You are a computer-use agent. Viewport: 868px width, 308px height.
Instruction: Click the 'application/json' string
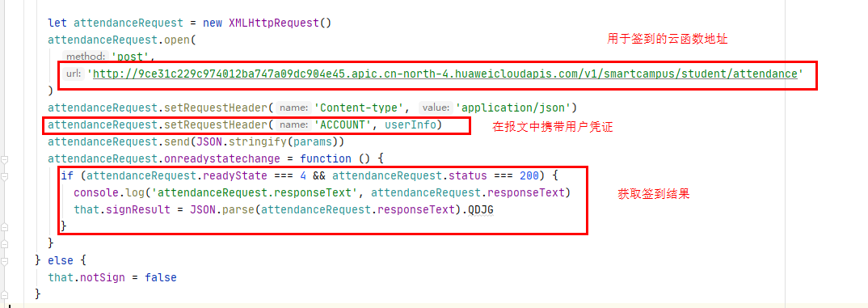513,108
